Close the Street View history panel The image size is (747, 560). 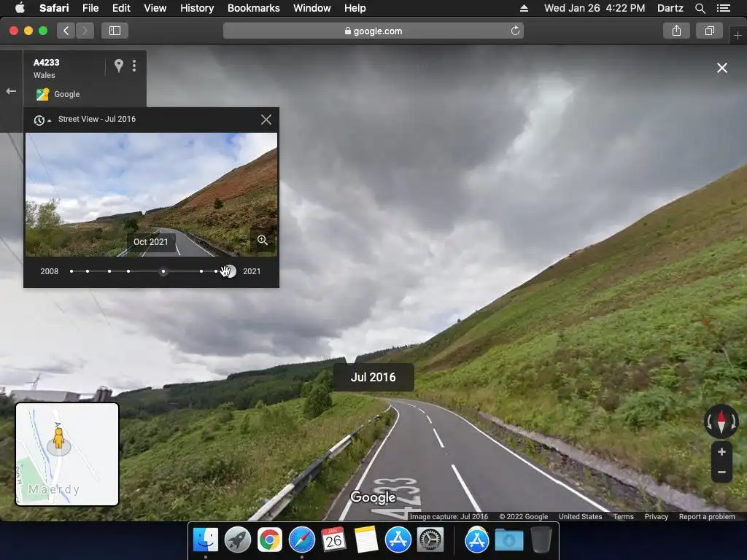click(x=266, y=120)
